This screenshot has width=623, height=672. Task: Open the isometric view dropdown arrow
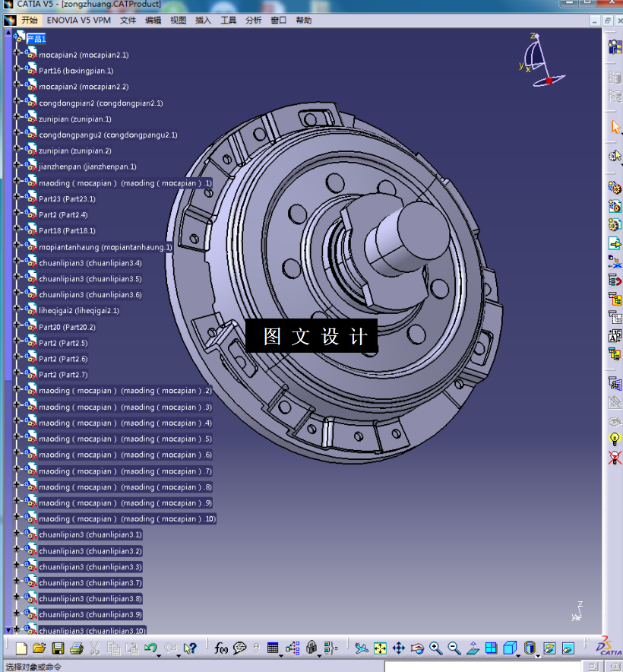(518, 656)
